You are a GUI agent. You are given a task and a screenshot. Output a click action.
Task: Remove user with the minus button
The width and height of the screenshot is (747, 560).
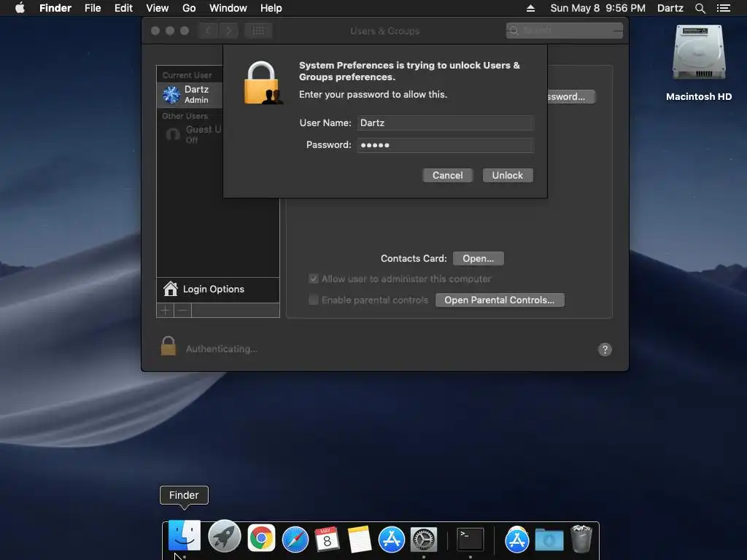coord(182,311)
